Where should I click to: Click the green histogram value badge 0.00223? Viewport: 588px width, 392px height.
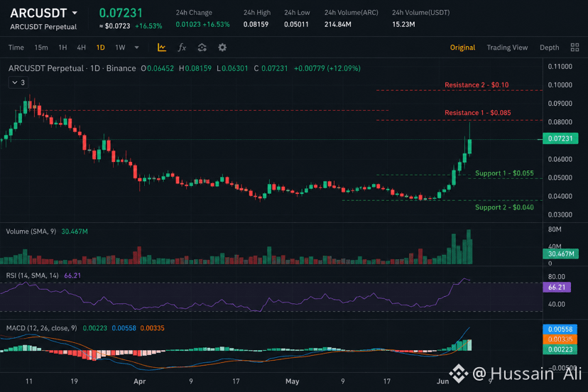560,349
